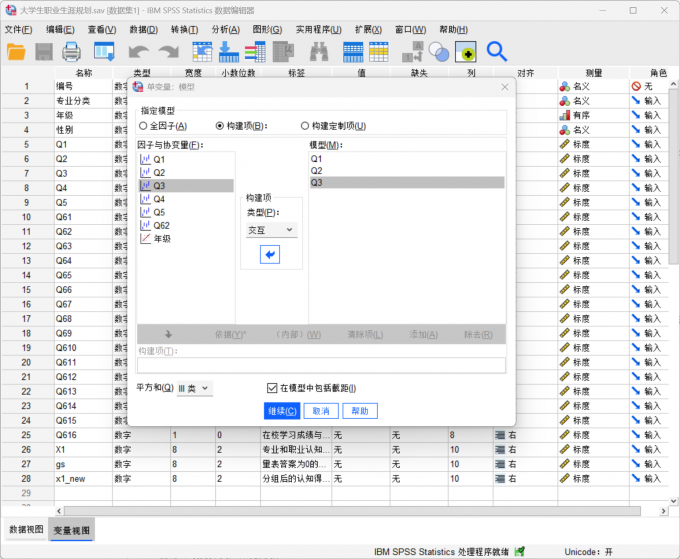Click the split file toolbar icon
Viewport: 680px width, 559px height.
tap(412, 52)
